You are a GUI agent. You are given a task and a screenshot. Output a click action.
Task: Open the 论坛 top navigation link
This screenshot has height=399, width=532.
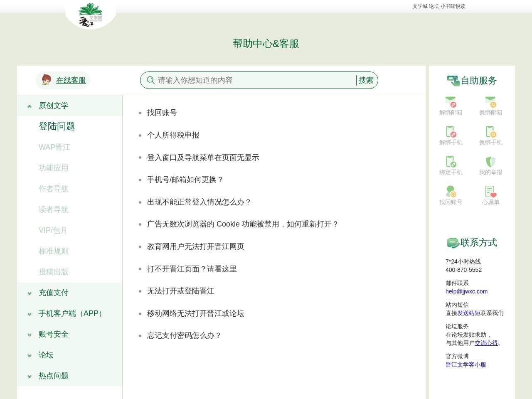pyautogui.click(x=434, y=6)
